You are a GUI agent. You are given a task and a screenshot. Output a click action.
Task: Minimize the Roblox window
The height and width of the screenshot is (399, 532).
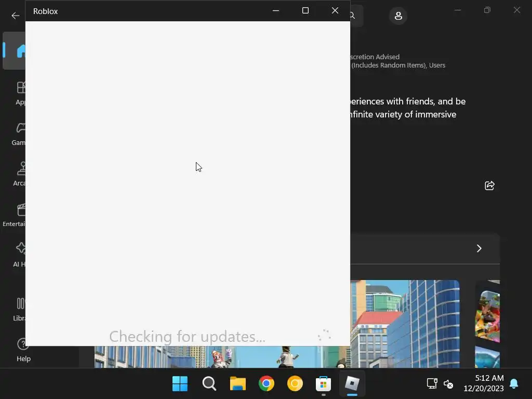pos(276,10)
